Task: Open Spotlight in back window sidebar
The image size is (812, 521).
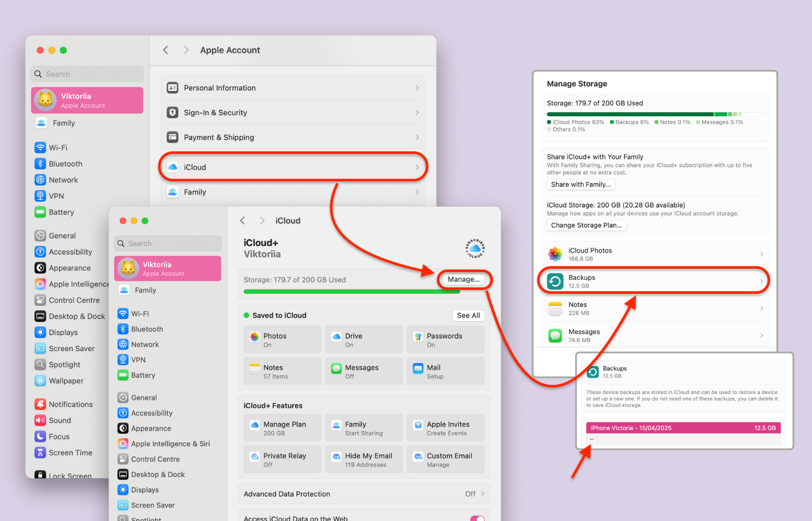Action: [57, 365]
